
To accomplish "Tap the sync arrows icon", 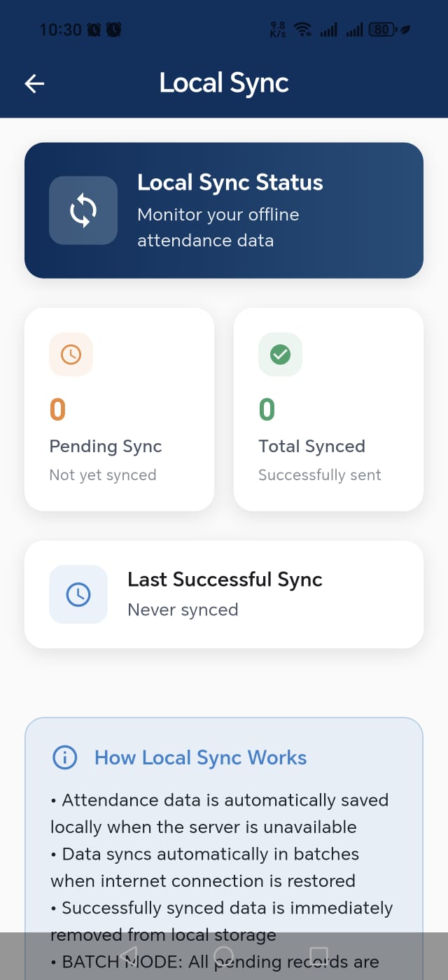I will click(x=83, y=211).
